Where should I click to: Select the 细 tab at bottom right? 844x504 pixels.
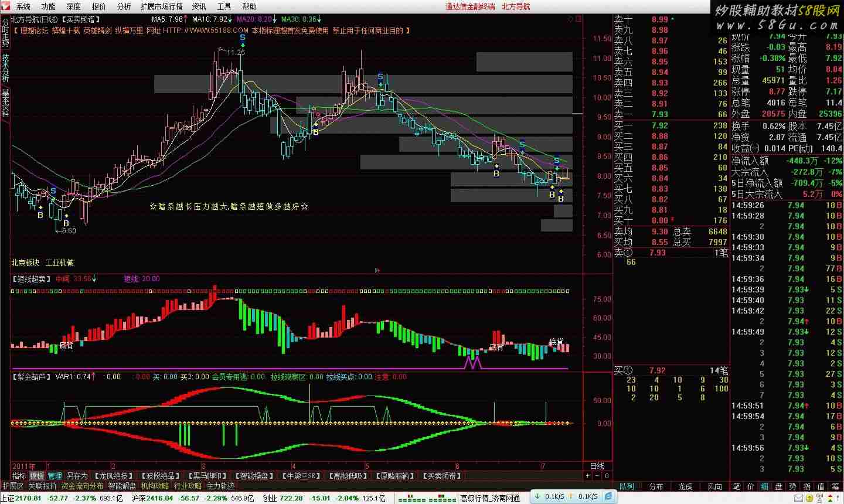[765, 486]
